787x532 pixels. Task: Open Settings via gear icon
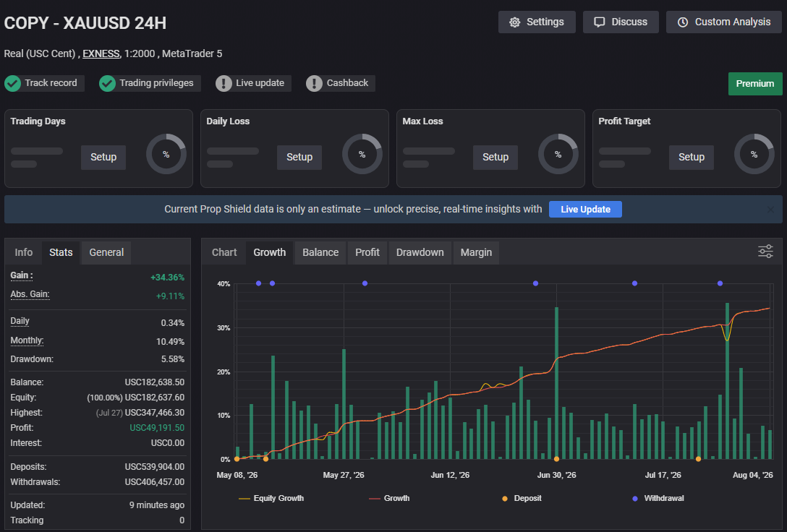[514, 22]
